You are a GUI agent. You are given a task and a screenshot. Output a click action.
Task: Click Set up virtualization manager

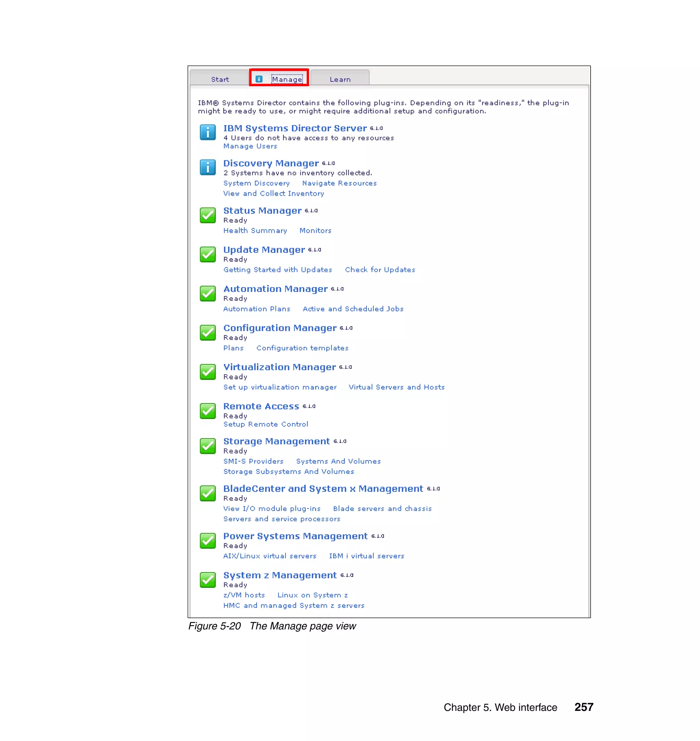(280, 387)
